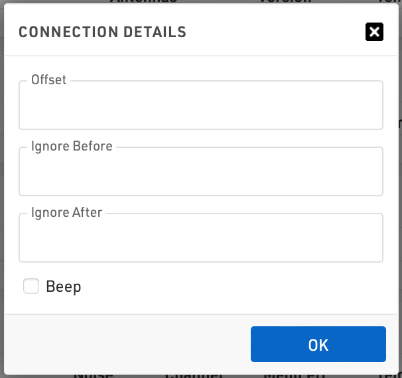Focus the Ignore Before input field
Viewport: 402px width, 378px height.
tap(201, 171)
